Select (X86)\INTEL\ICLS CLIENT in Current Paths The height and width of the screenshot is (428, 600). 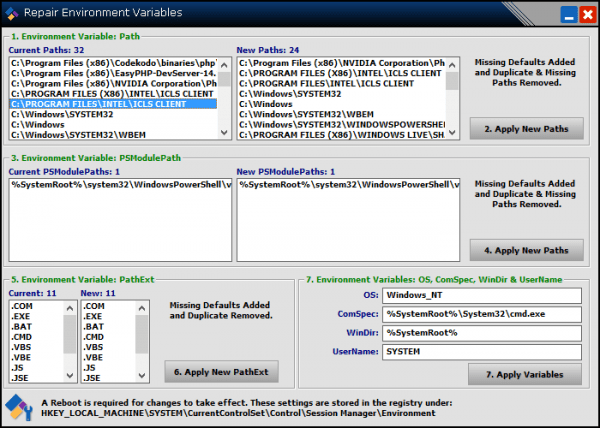pyautogui.click(x=114, y=94)
